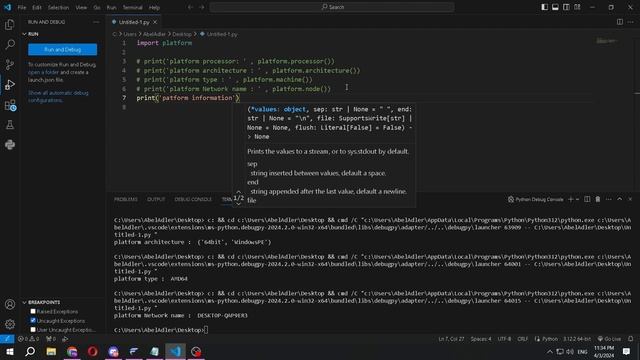Close the Untitled-1.py tab
640x360 pixels.
click(x=155, y=22)
